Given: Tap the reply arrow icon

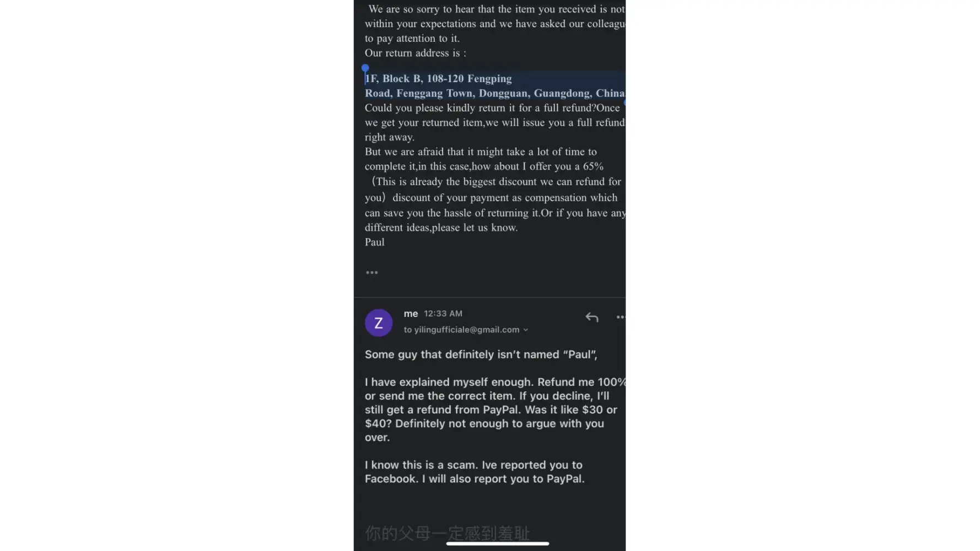Looking at the screenshot, I should pyautogui.click(x=591, y=317).
